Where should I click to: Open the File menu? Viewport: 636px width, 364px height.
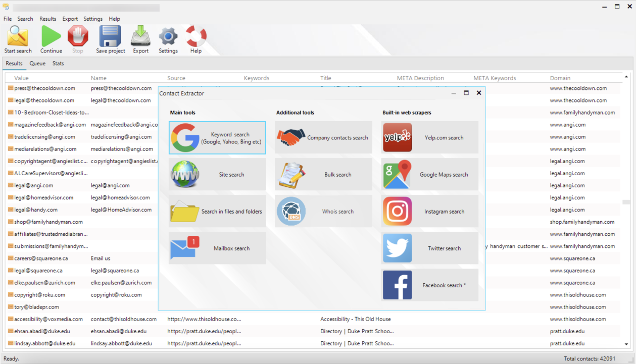point(8,19)
